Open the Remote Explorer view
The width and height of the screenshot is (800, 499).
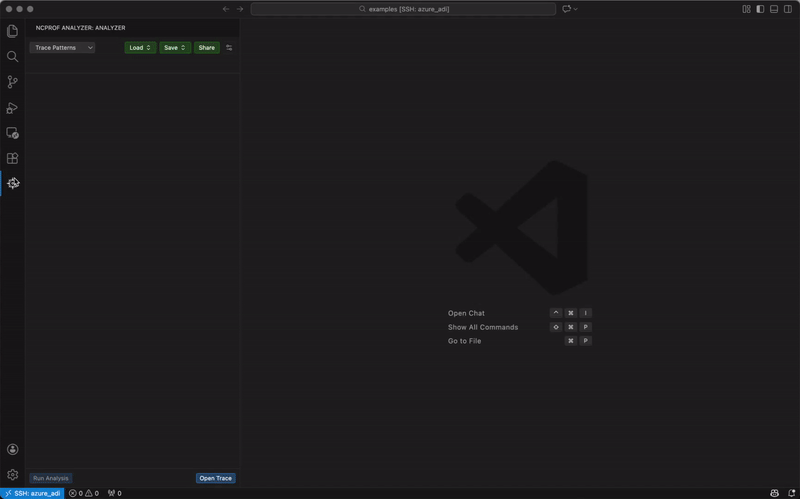click(x=13, y=133)
